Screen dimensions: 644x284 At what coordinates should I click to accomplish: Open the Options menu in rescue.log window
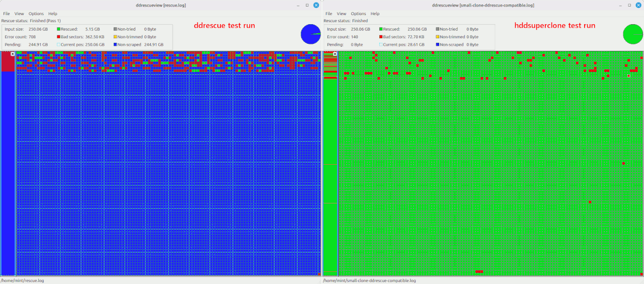point(36,14)
